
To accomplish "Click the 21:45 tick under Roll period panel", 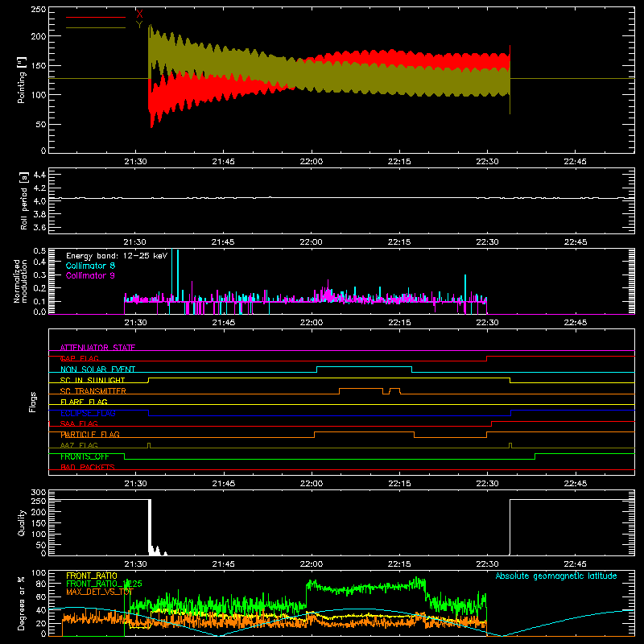I will [x=224, y=242].
